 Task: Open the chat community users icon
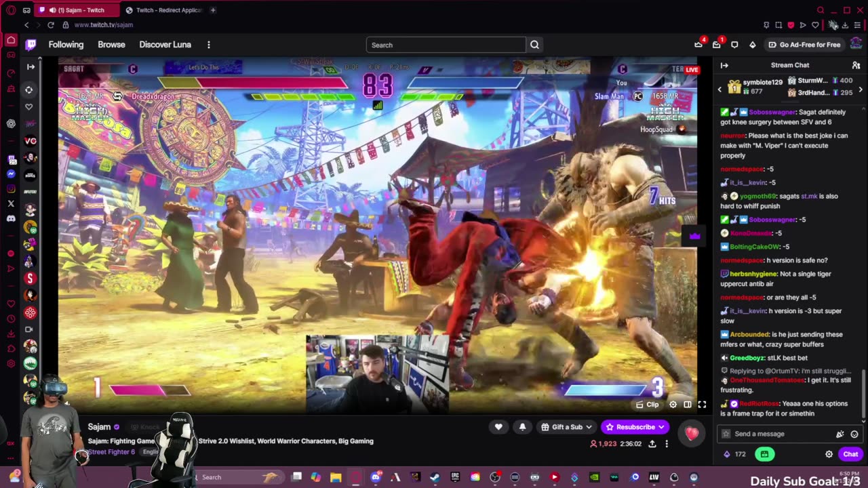pos(856,65)
